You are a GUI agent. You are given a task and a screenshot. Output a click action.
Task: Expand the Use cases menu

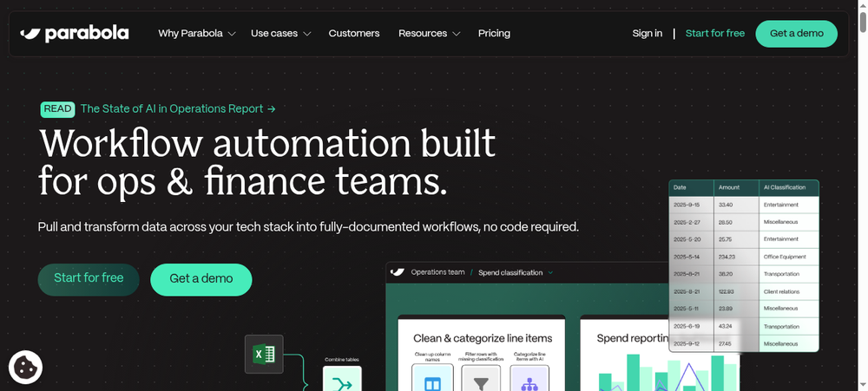280,34
